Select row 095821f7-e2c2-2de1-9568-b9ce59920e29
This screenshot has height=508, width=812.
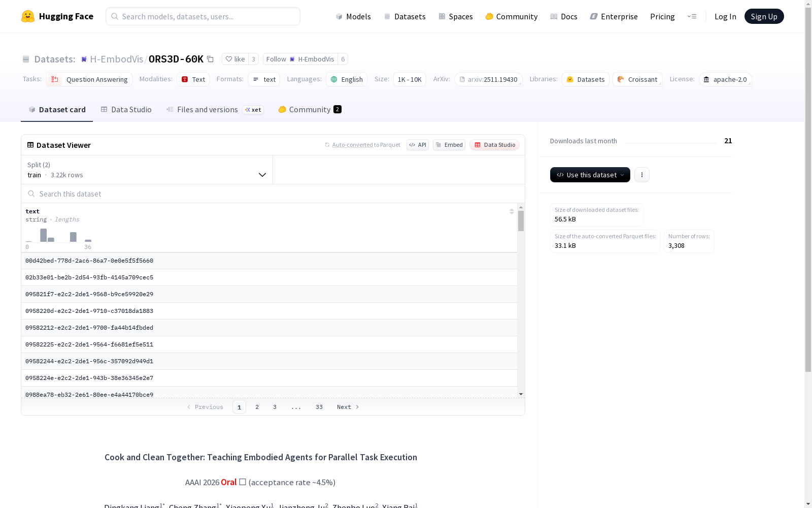269,294
